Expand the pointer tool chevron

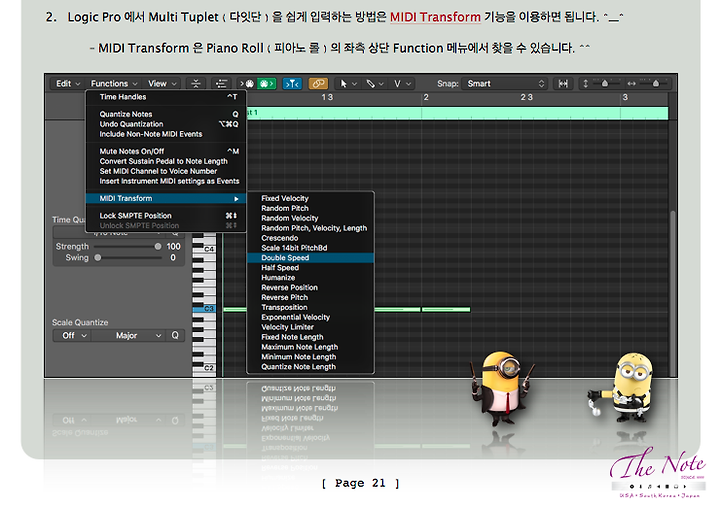coord(354,84)
